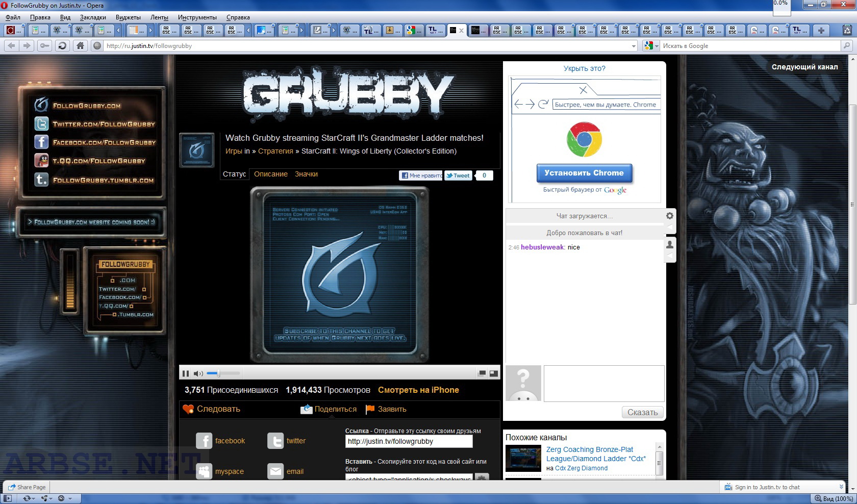Viewport: 857px width, 504px height.
Task: Share stream via twitter icon
Action: pos(275,441)
